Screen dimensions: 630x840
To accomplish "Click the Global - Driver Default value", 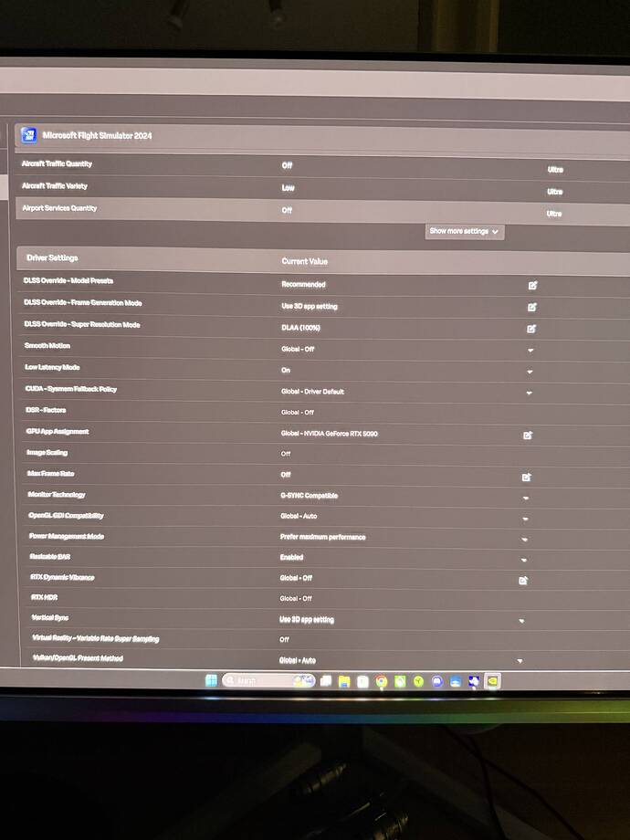I will (x=312, y=391).
